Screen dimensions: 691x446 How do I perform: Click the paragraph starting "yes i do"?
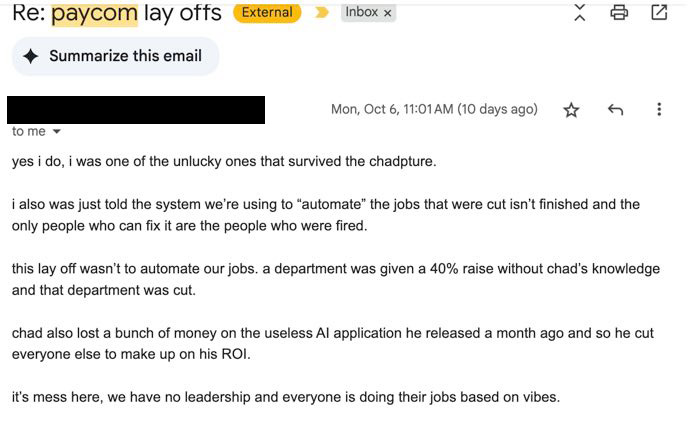tap(211, 162)
